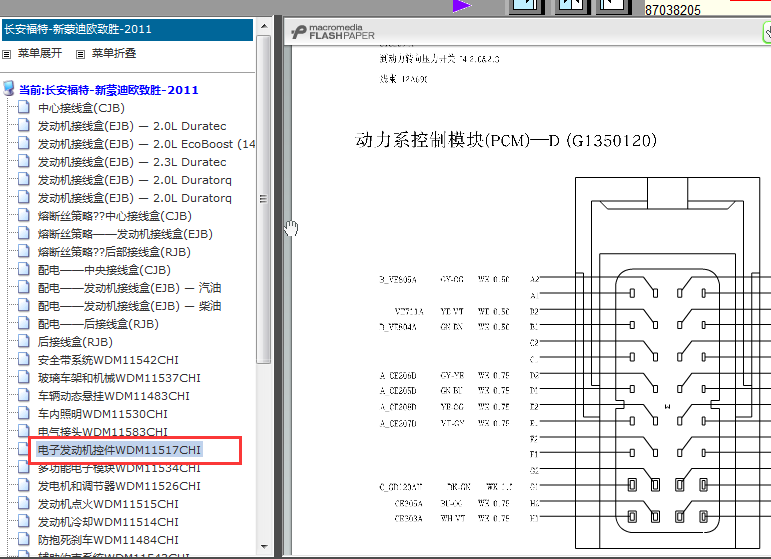Click page icon beside 熔断丝策略??中心接线盒(CJB)
Image resolution: width=771 pixels, height=559 pixels.
(24, 215)
